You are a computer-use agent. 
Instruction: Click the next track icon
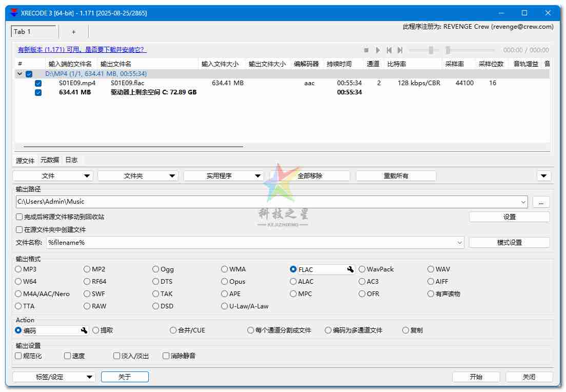[400, 50]
